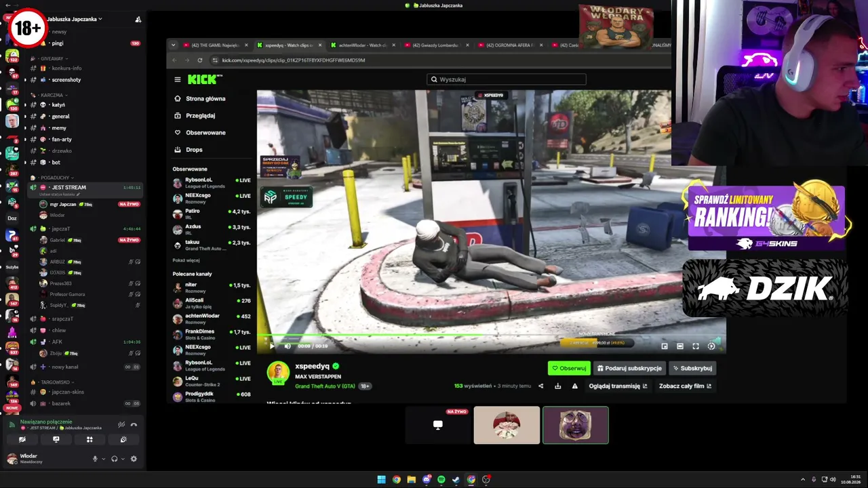Viewport: 868px width, 488px height.
Task: Close the THE GAME browser tab
Action: 246,45
